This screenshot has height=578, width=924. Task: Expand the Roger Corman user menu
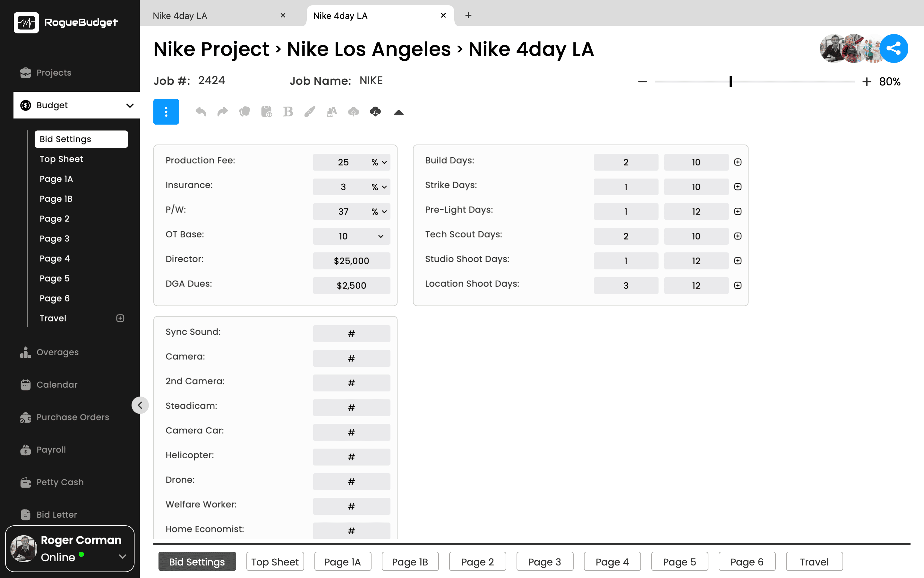click(123, 556)
